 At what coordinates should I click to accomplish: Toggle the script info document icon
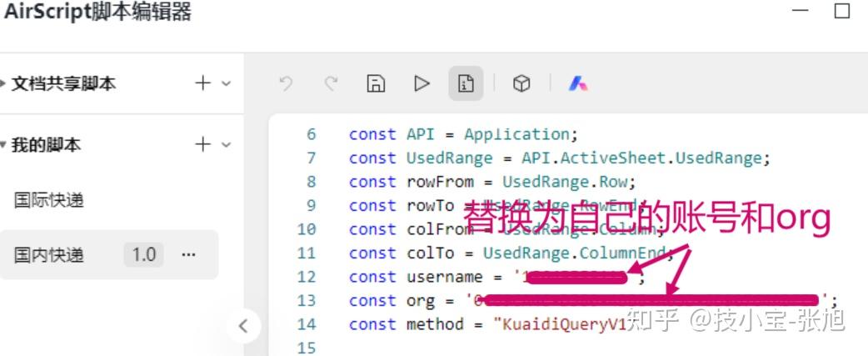[466, 83]
